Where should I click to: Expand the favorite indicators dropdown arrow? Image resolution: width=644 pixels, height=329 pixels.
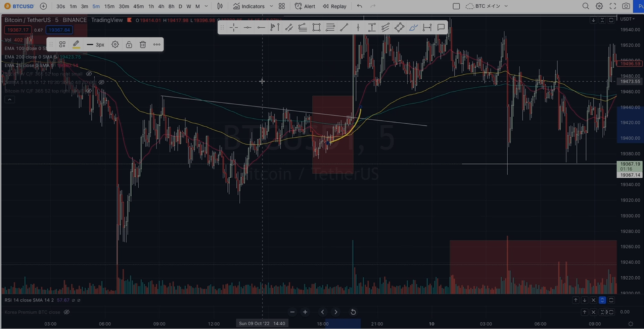click(271, 6)
